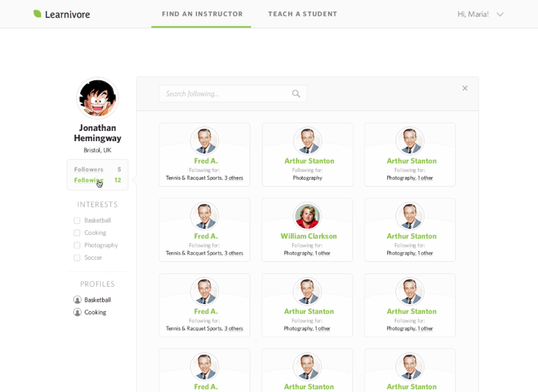Switch to the Teach a Student tab
Viewport: 538px width, 392px height.
[x=303, y=14]
